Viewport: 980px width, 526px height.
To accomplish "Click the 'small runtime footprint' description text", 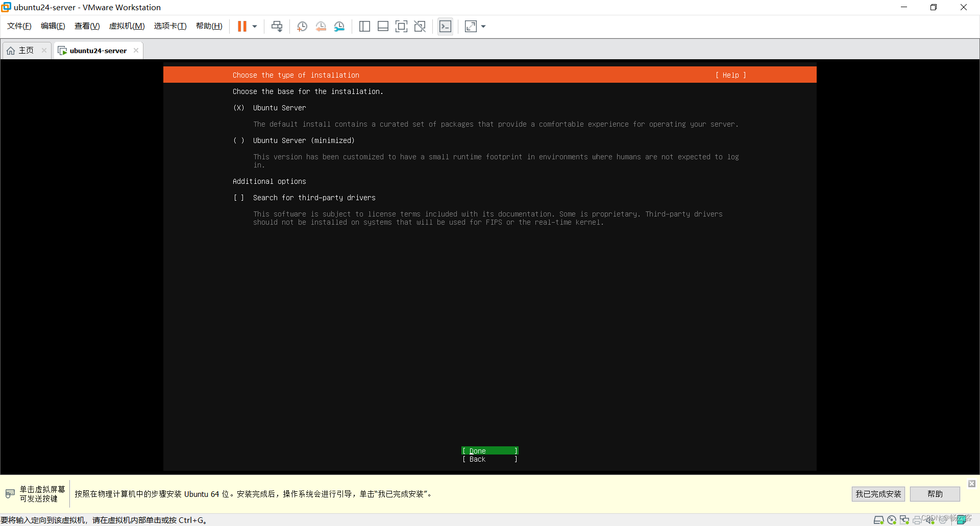I will (x=496, y=161).
